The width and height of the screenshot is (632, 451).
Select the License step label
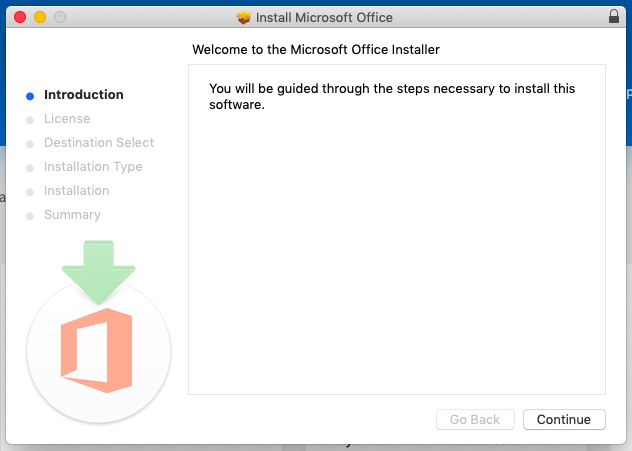point(67,118)
